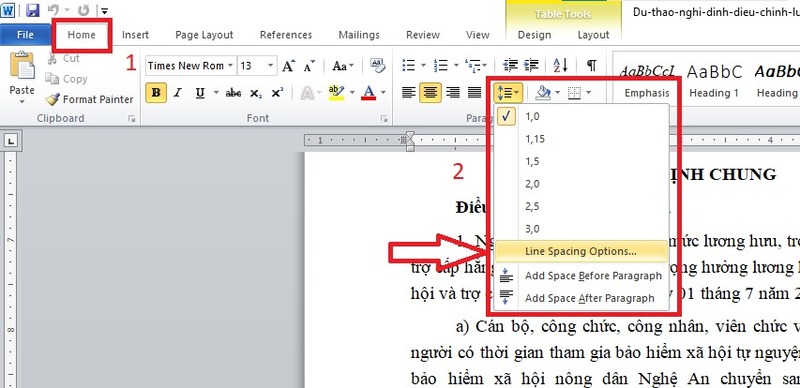Viewport: 800px width, 388px height.
Task: Apply the red font color
Action: 369,93
